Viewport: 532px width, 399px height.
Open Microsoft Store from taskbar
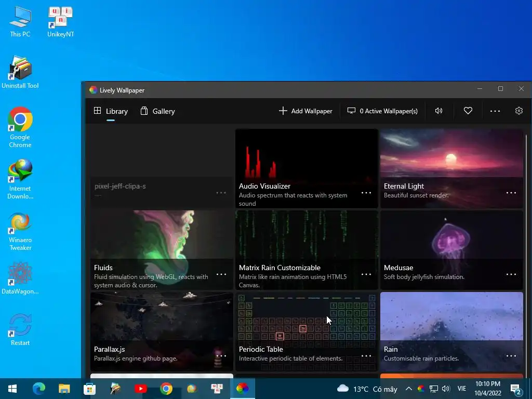point(89,389)
